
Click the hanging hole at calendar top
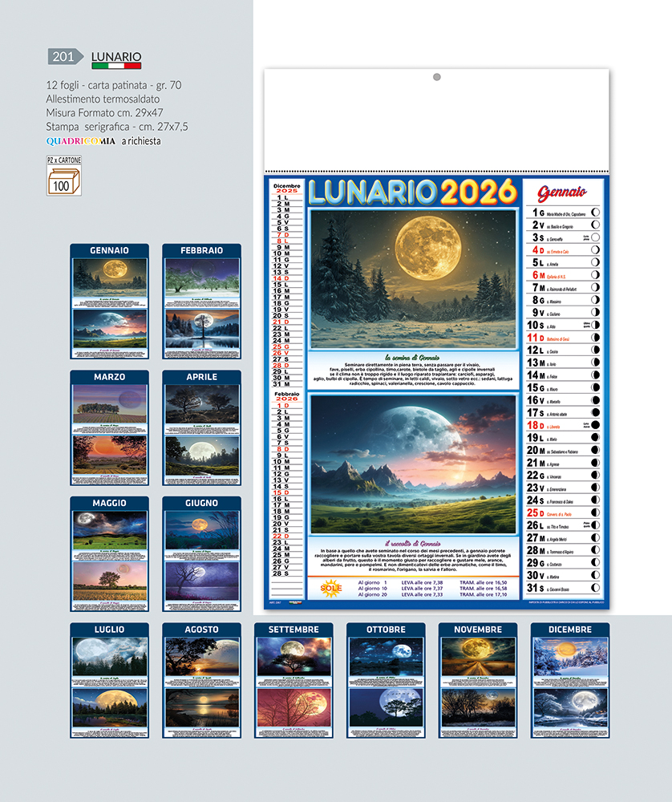point(437,77)
